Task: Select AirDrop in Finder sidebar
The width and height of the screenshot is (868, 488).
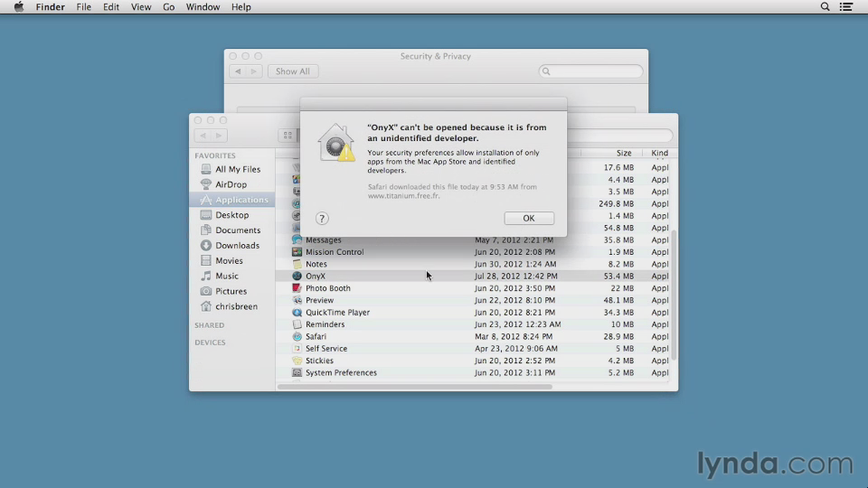Action: point(232,184)
